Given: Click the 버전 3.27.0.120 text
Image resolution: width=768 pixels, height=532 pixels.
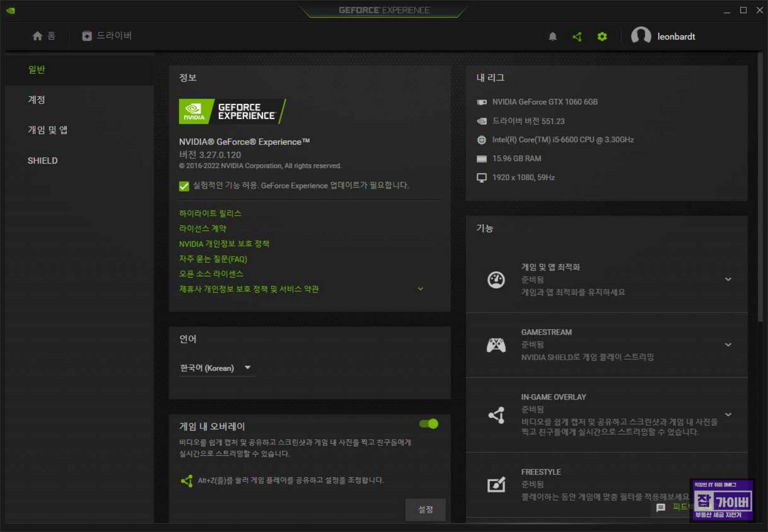Looking at the screenshot, I should (210, 155).
